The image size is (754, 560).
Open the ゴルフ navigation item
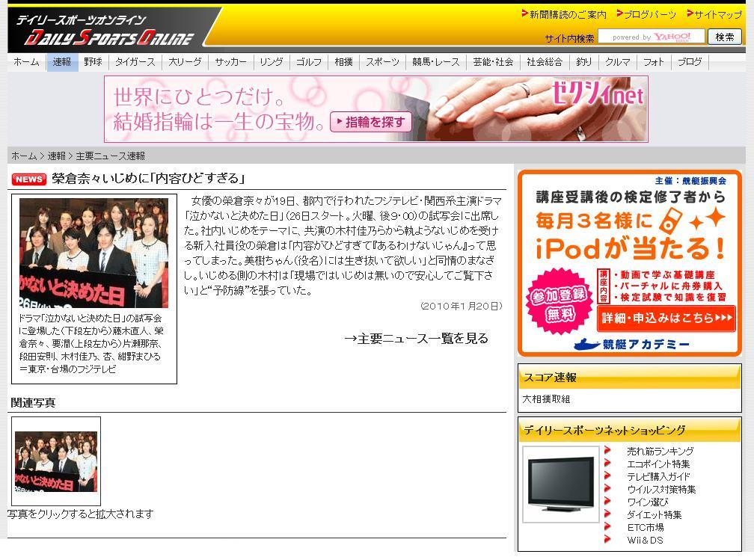309,62
